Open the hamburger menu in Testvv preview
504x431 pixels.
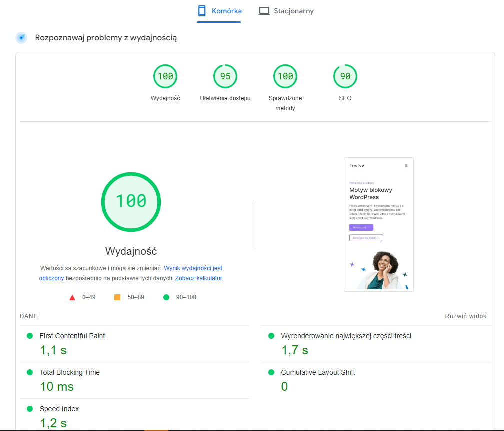pos(406,165)
